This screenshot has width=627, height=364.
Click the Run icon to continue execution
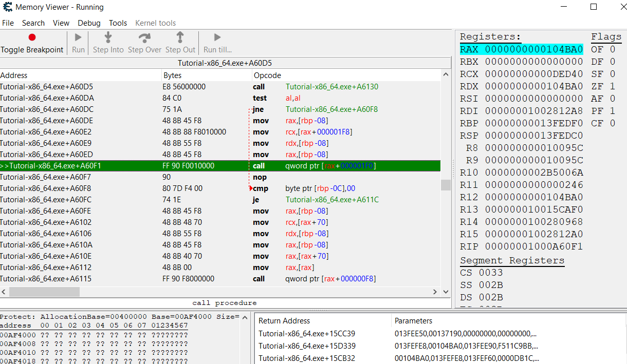(78, 37)
